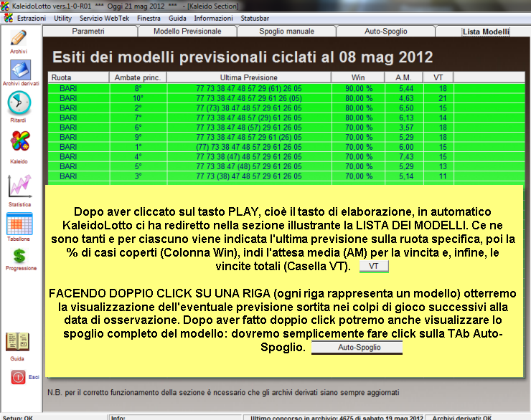Open the Progressione dollar icon
Image resolution: width=531 pixels, height=420 pixels.
pyautogui.click(x=19, y=256)
